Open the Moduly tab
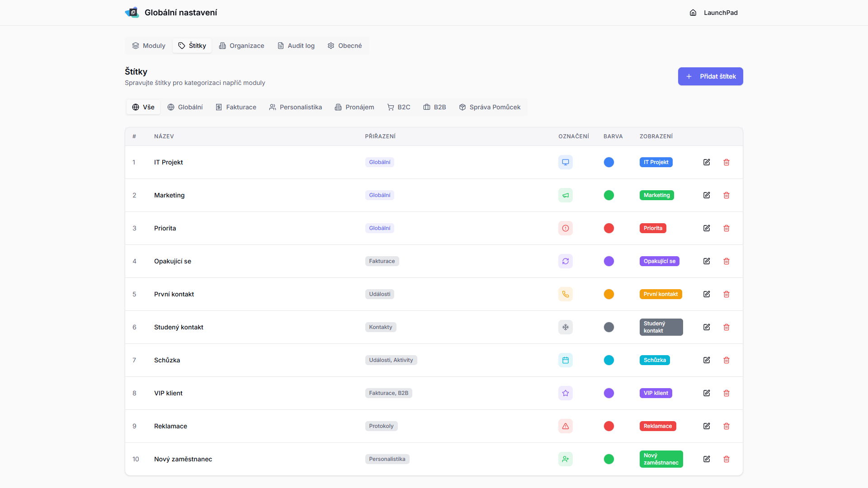This screenshot has width=868, height=488. [149, 46]
